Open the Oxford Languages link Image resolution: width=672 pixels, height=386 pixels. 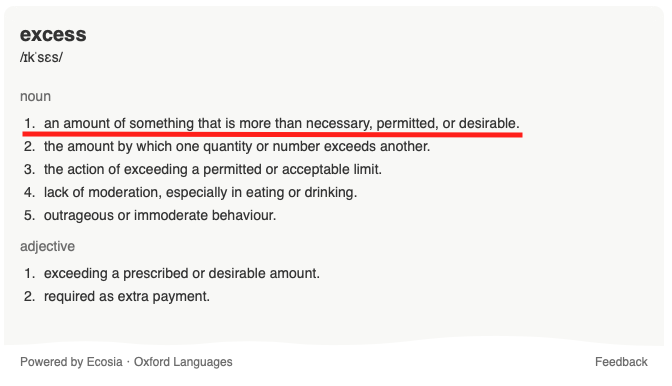tap(183, 362)
